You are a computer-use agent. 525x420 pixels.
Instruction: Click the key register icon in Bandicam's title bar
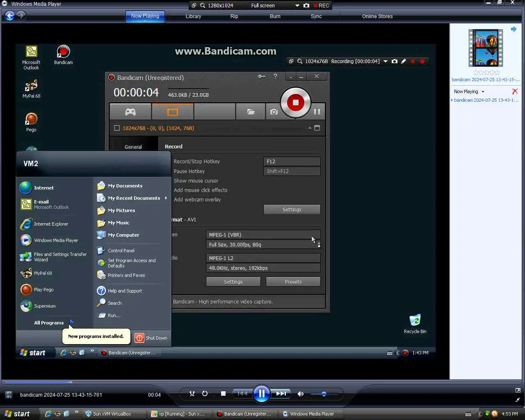[x=261, y=76]
